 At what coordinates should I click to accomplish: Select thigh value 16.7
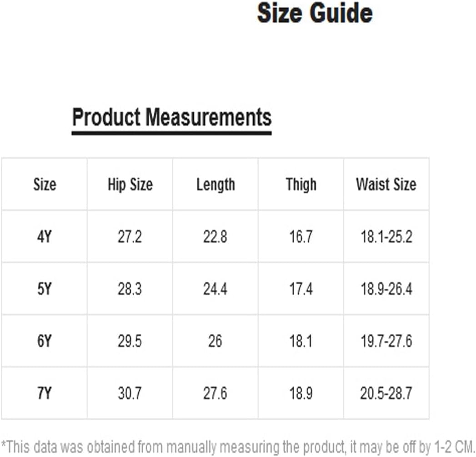(x=301, y=236)
